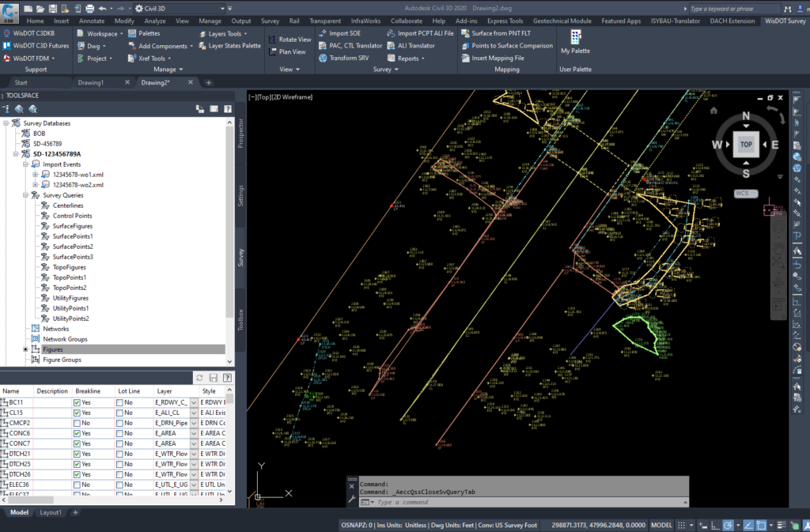The height and width of the screenshot is (532, 810).
Task: Open the Home ribbon tab
Action: point(35,21)
